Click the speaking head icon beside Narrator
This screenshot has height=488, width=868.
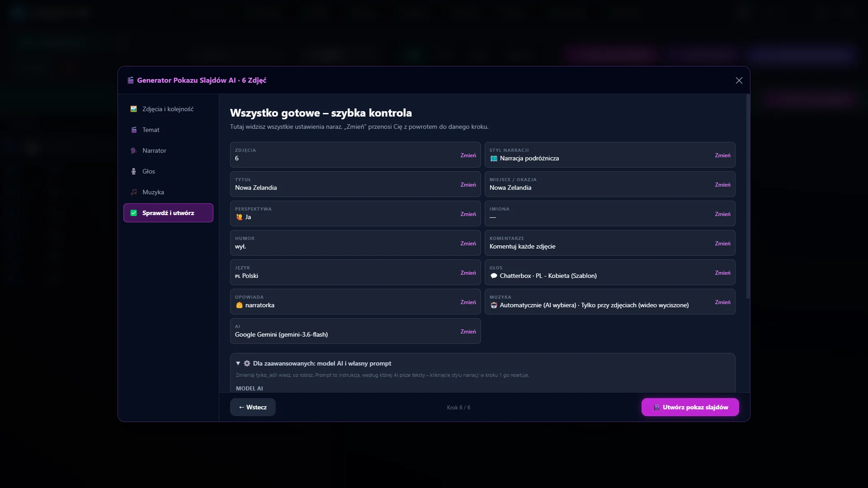133,150
